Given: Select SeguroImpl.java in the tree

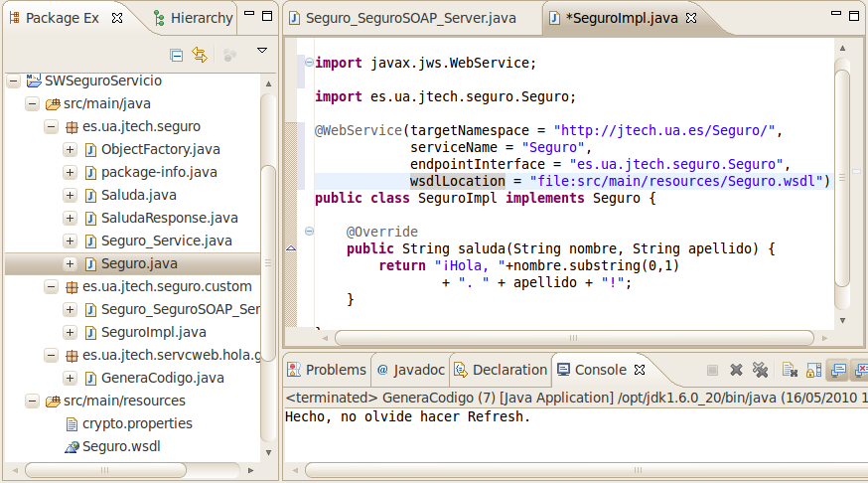Looking at the screenshot, I should 153,332.
